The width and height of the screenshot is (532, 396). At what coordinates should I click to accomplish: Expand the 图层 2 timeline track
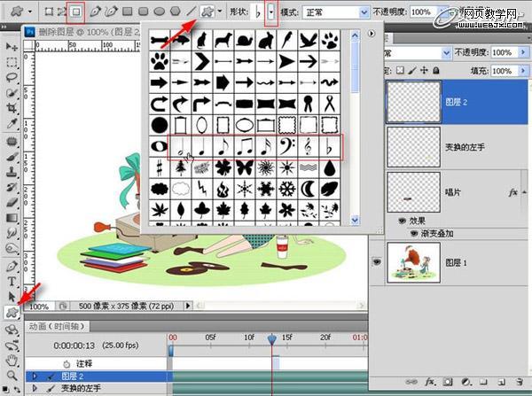coord(35,377)
